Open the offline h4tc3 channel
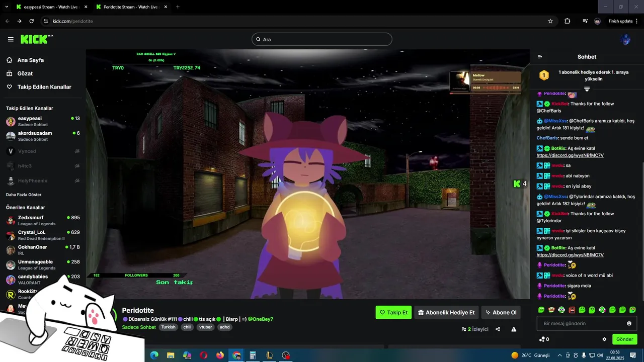The image size is (644, 362). click(x=43, y=166)
